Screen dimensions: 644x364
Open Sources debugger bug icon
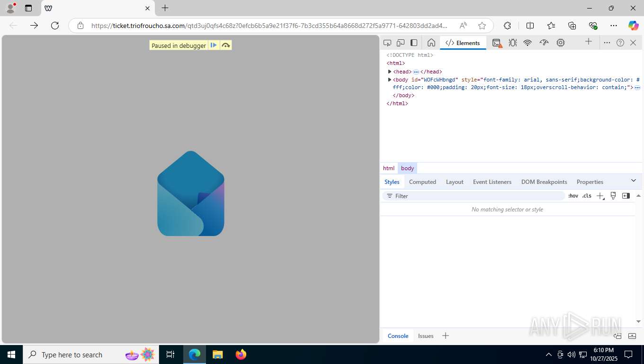click(x=513, y=43)
